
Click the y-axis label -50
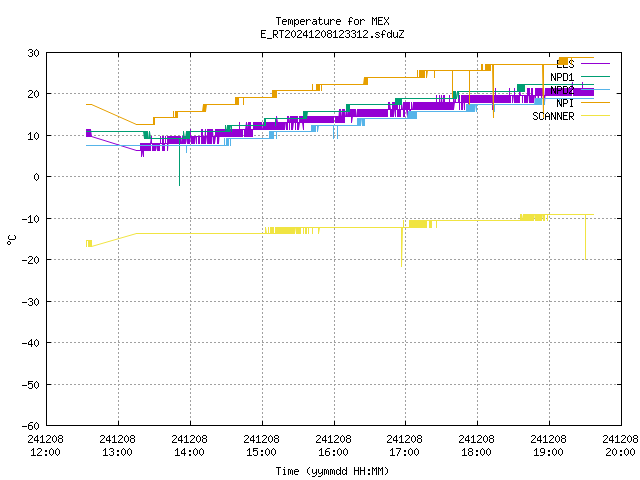pyautogui.click(x=31, y=384)
